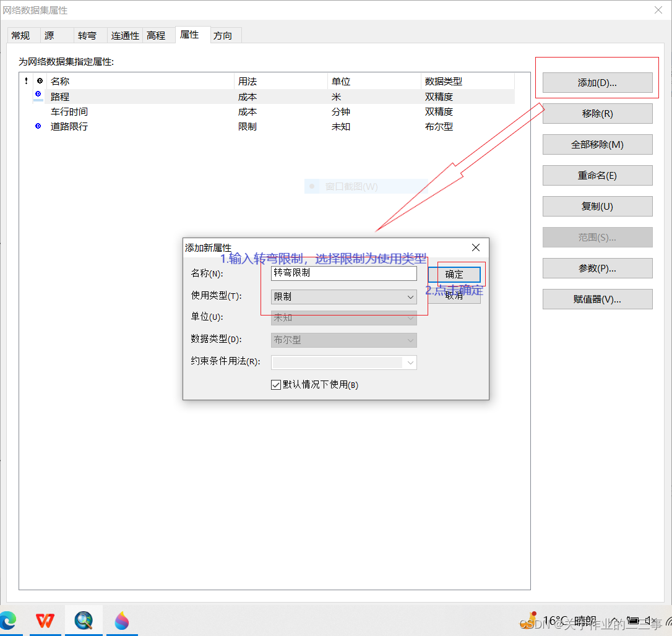Open 赋值器(V)... dialog
This screenshot has height=636, width=672.
pos(597,299)
